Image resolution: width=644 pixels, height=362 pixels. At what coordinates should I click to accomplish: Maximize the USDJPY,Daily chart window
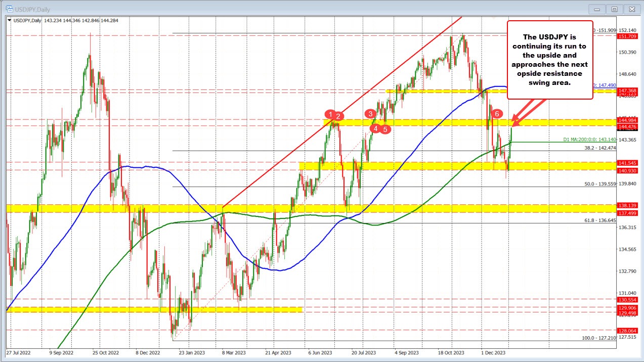(614, 9)
